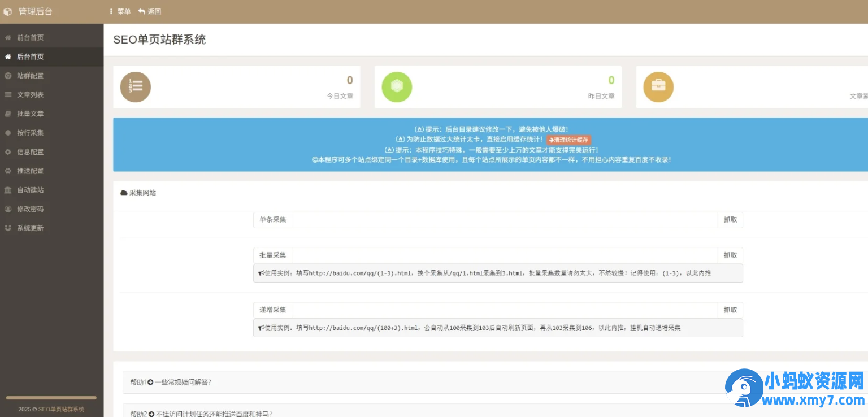868x417 pixels.
Task: Click 抓取 button for 单条采集
Action: point(730,220)
